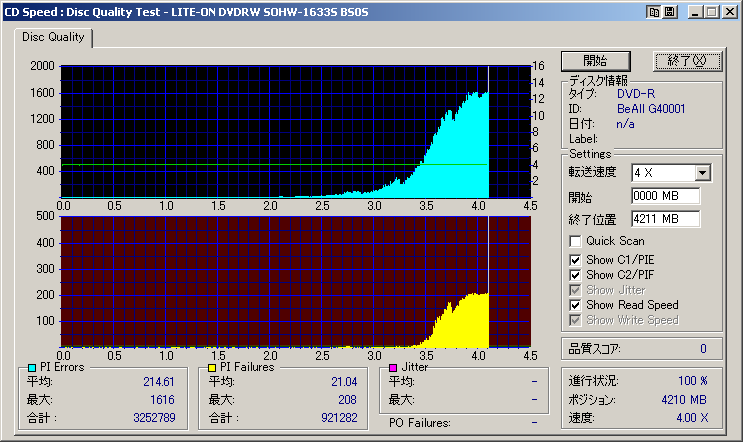Click the PI Failures 合計 value 921282

point(339,418)
